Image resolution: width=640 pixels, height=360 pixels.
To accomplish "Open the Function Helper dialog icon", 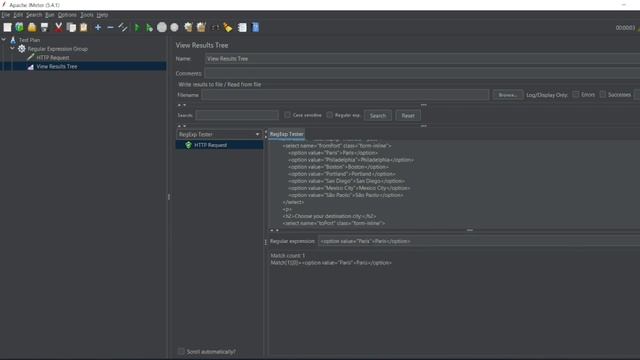I will [242, 27].
